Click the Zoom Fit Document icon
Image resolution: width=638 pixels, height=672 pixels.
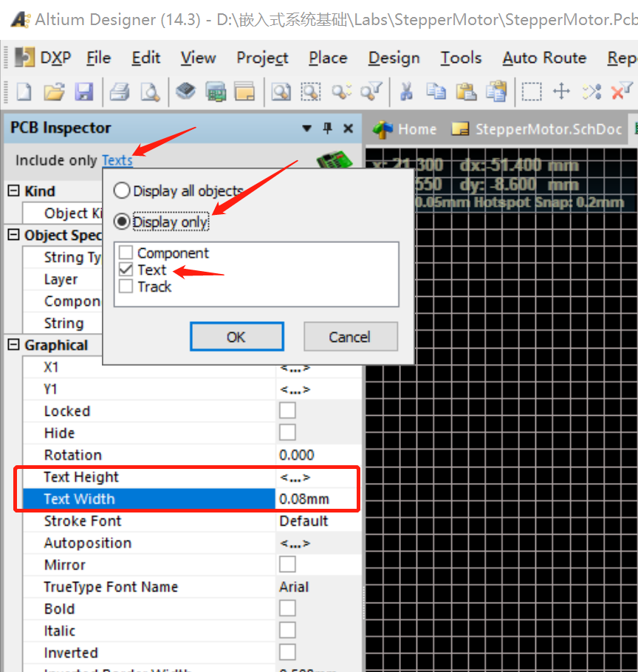point(281,92)
